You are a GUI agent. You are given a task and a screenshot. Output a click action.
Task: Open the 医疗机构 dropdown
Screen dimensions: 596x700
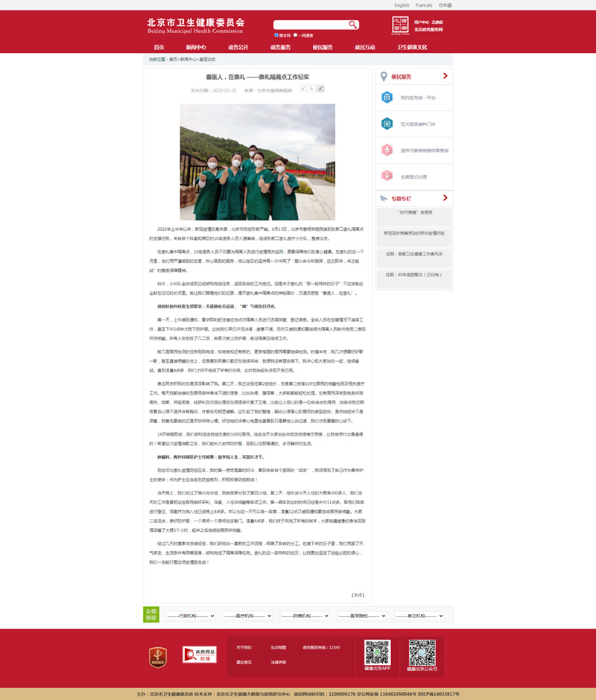(x=247, y=616)
